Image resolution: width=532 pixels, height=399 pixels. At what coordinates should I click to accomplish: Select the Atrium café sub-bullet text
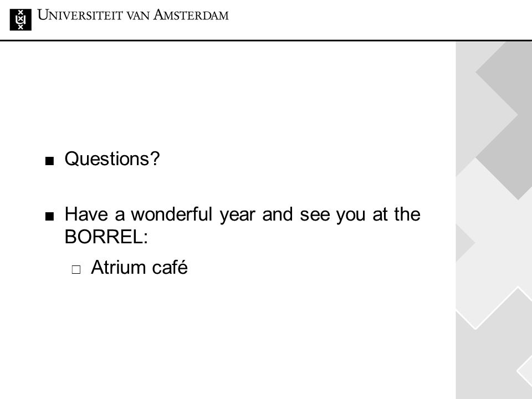(x=139, y=267)
